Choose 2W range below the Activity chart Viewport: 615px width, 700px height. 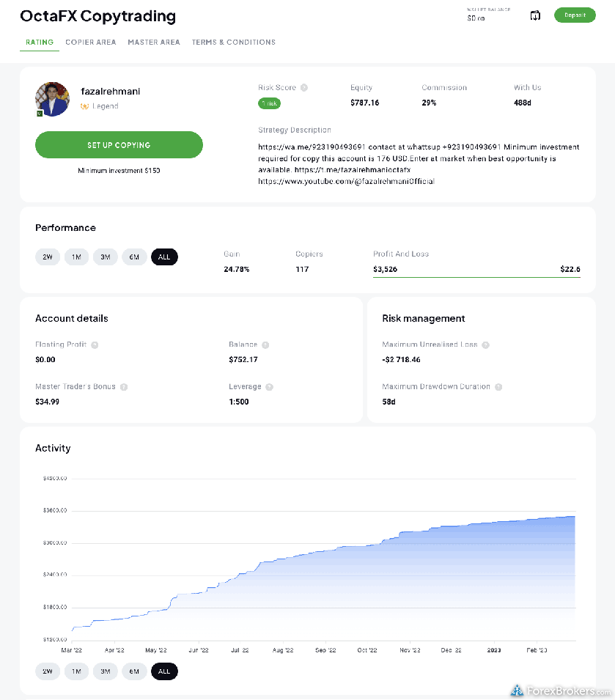coord(48,671)
